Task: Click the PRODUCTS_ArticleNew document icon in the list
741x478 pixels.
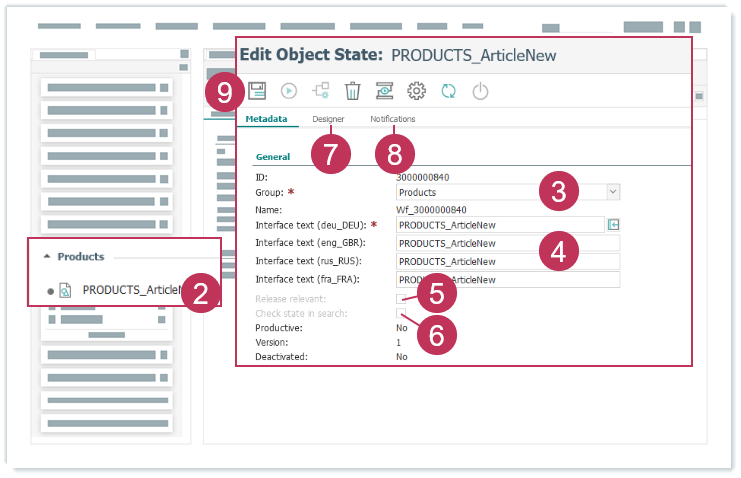Action: (65, 290)
